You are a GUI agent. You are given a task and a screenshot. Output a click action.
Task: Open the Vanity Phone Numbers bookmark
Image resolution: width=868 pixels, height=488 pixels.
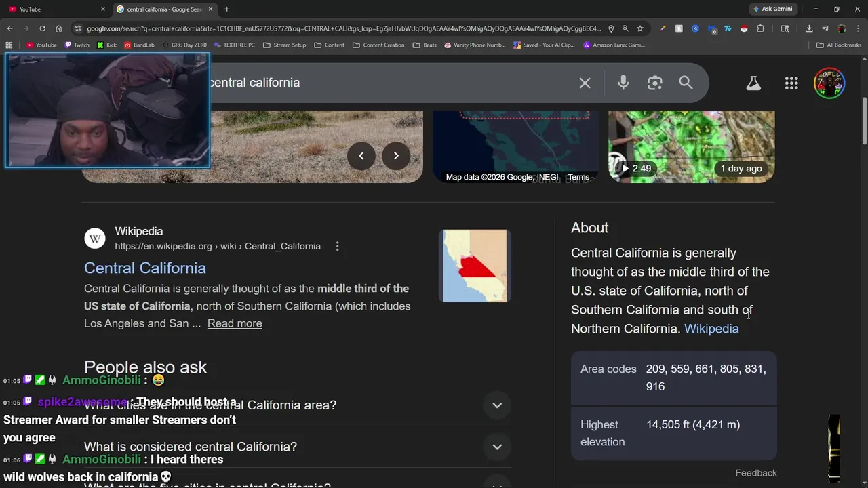pyautogui.click(x=475, y=45)
